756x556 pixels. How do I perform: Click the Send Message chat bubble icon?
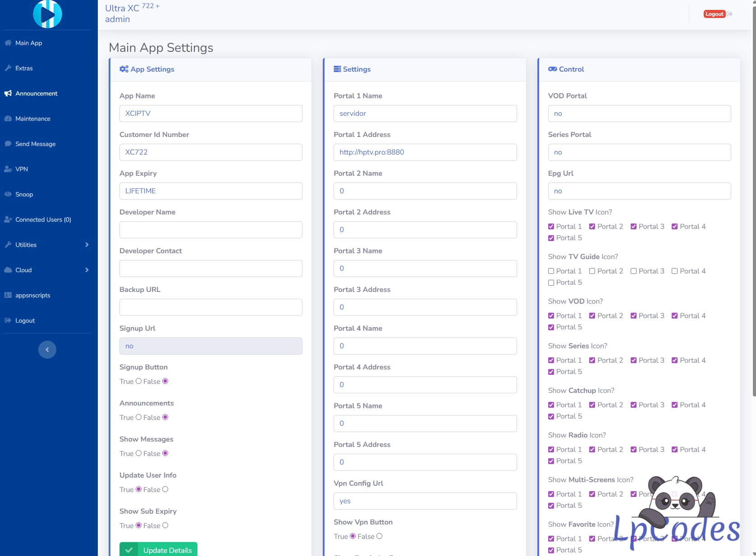[x=8, y=144]
